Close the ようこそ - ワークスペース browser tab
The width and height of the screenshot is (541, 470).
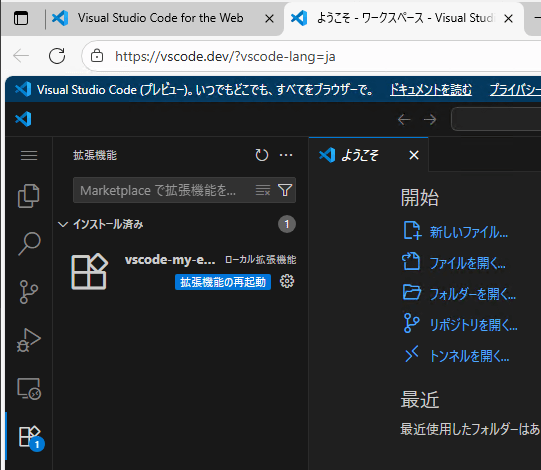click(x=508, y=18)
